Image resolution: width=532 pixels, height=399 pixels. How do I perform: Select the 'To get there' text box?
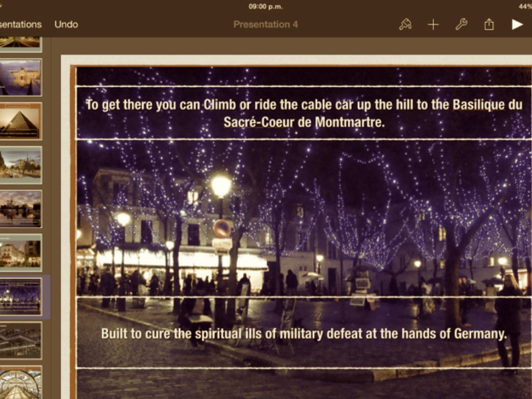[303, 113]
